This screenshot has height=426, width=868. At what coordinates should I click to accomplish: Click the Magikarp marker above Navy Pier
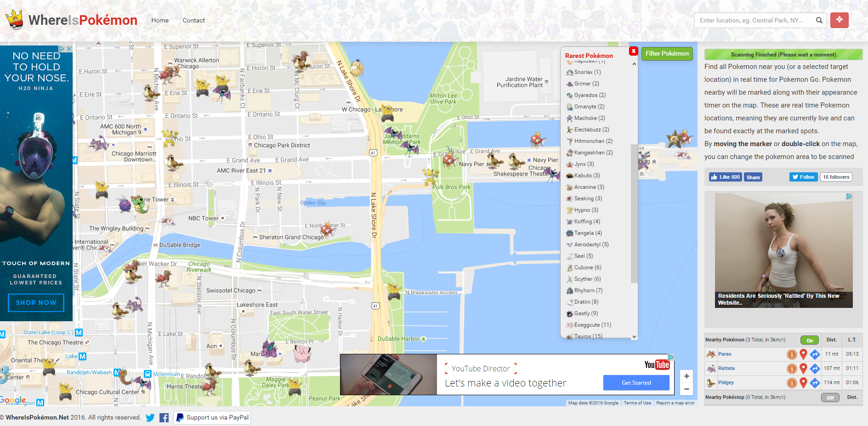537,139
